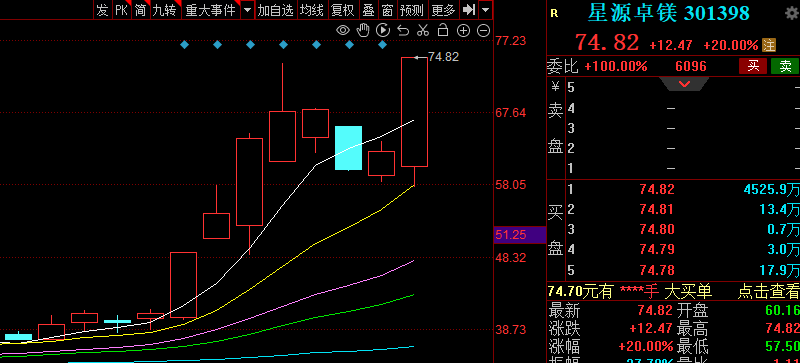Select the scissors cut tool
Viewport: 800px width, 363px height.
point(422,31)
